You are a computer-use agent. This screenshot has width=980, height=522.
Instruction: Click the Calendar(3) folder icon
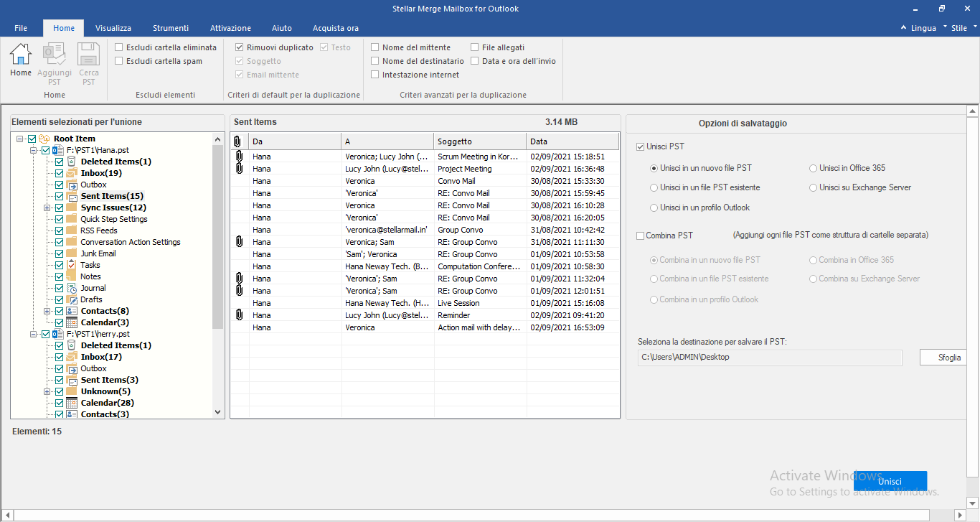click(x=72, y=322)
